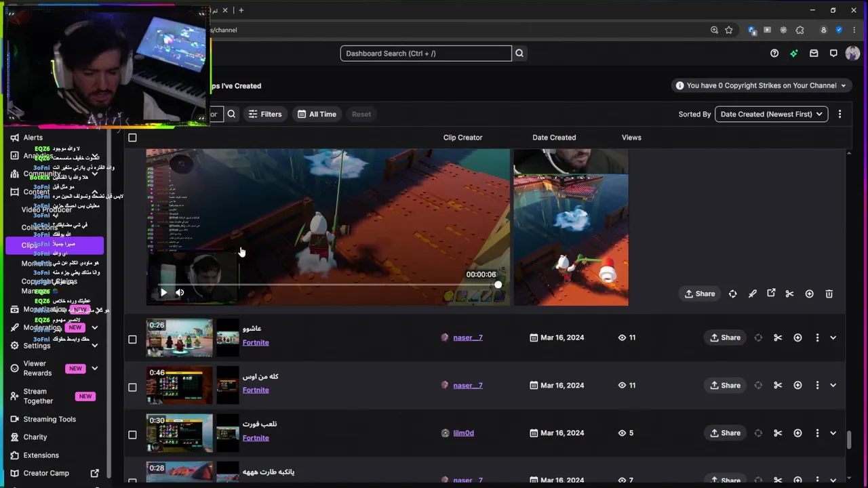Open Streaming Tools in the sidebar
The width and height of the screenshot is (868, 488).
coord(50,419)
